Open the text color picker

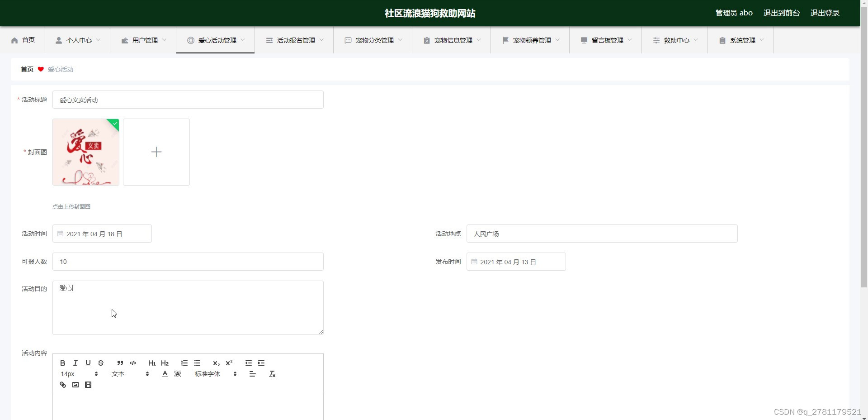(165, 374)
